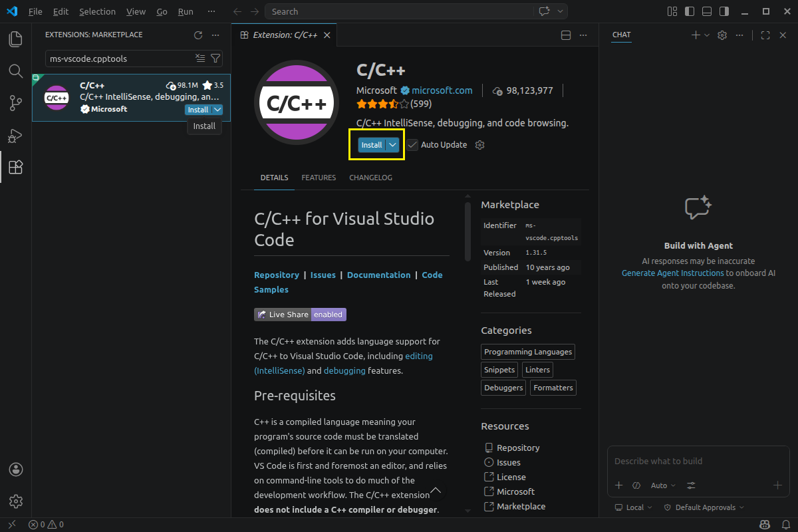798x532 pixels.
Task: Open chat settings gear
Action: pyautogui.click(x=722, y=35)
